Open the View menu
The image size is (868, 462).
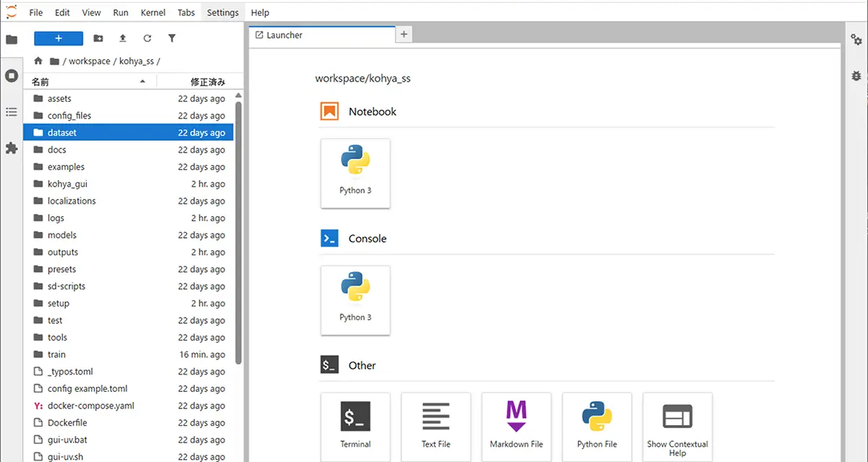click(x=92, y=12)
